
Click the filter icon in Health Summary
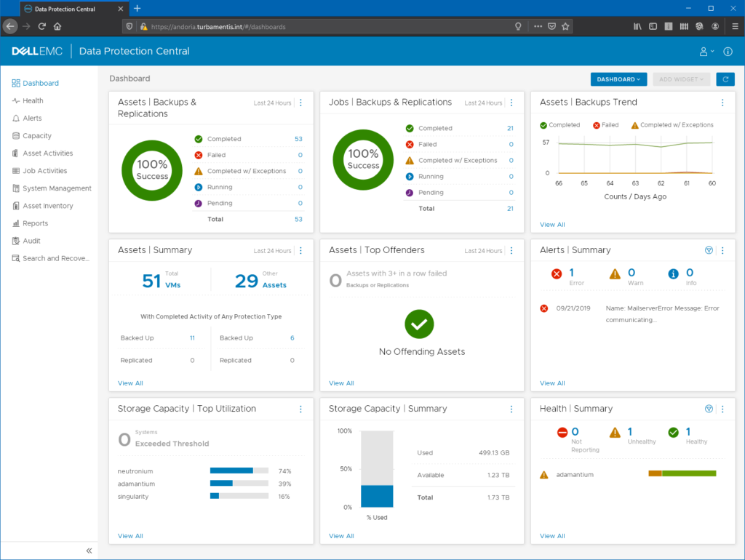click(709, 409)
